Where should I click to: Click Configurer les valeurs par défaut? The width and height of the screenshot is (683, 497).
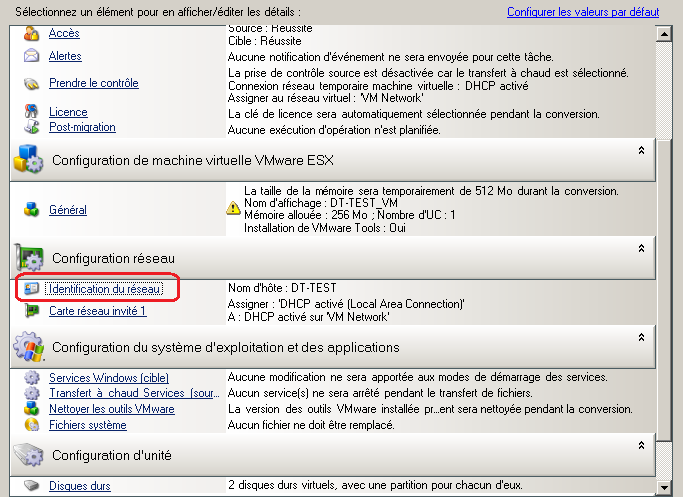[583, 12]
